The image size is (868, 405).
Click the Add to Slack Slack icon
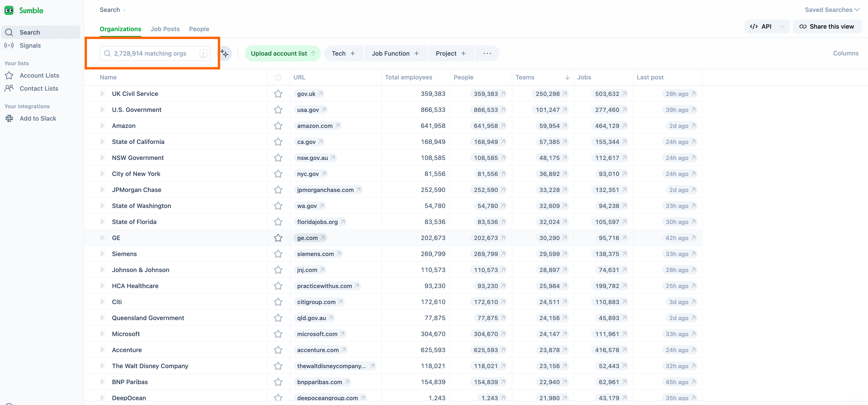(9, 118)
